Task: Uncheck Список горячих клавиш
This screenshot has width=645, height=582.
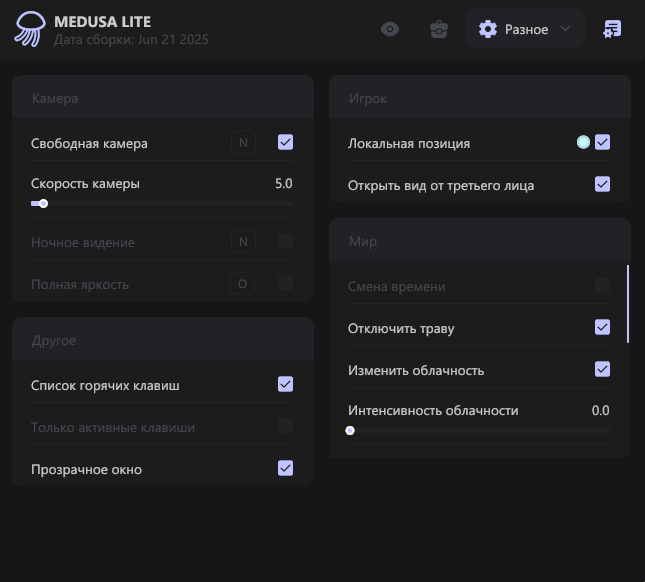Action: [286, 384]
